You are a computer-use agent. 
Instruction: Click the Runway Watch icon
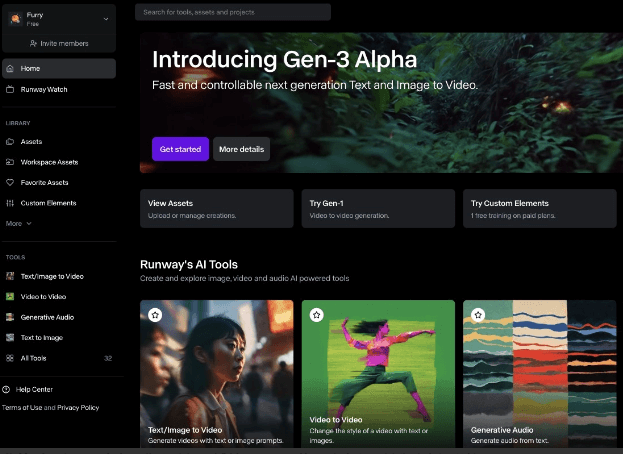pyautogui.click(x=10, y=89)
